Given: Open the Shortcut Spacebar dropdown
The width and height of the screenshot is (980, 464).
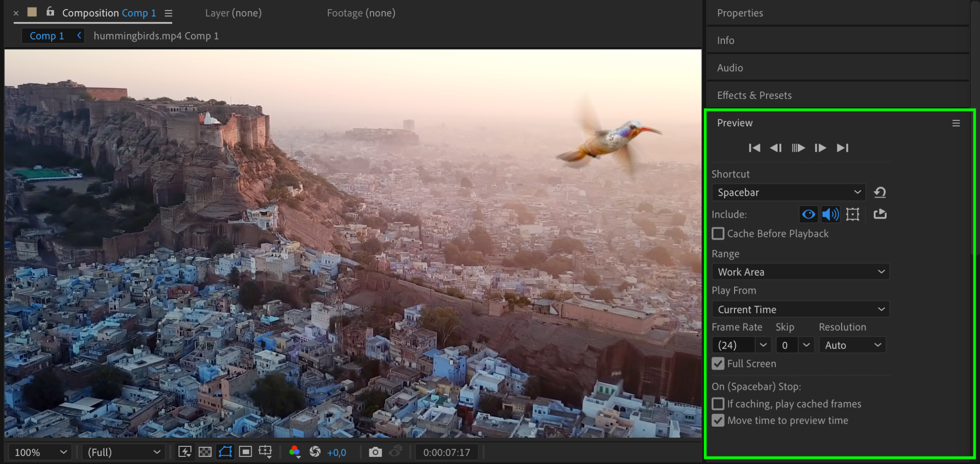Looking at the screenshot, I should point(788,193).
